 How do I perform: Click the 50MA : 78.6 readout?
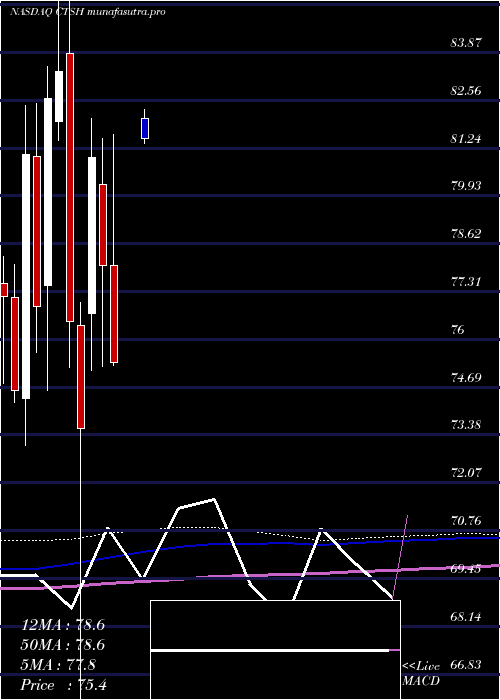(x=63, y=645)
